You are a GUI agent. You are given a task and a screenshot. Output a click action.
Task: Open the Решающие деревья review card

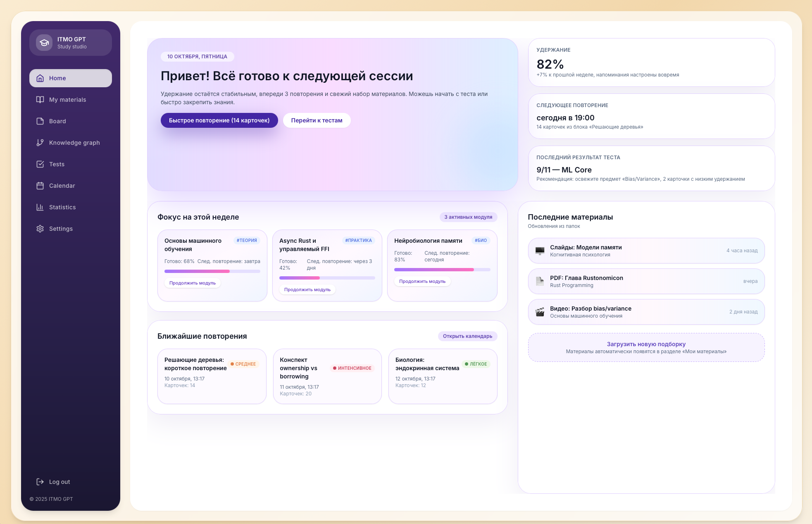[x=212, y=376]
